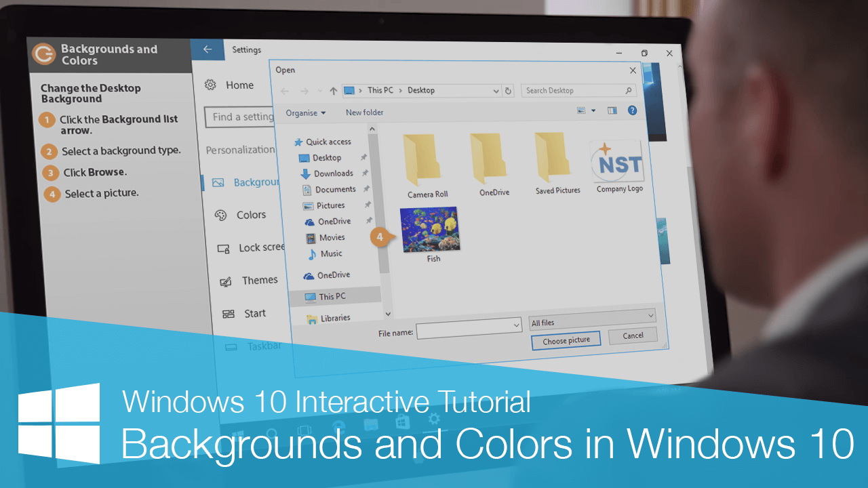Select the Fish picture thumbnail
The image size is (868, 488).
(430, 230)
